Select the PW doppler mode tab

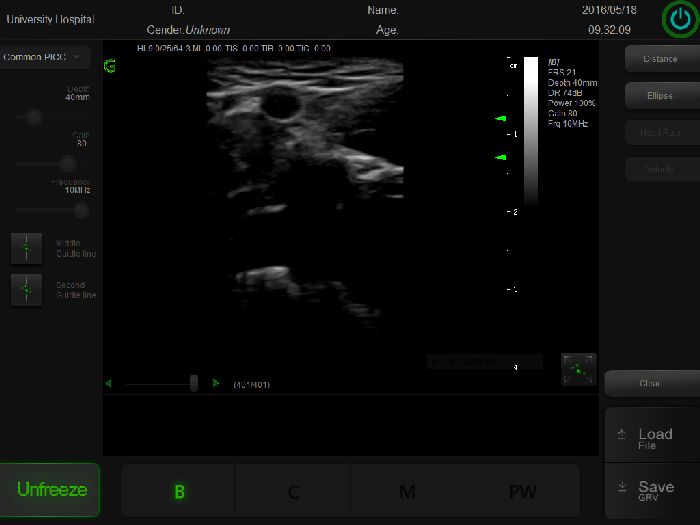(x=522, y=491)
